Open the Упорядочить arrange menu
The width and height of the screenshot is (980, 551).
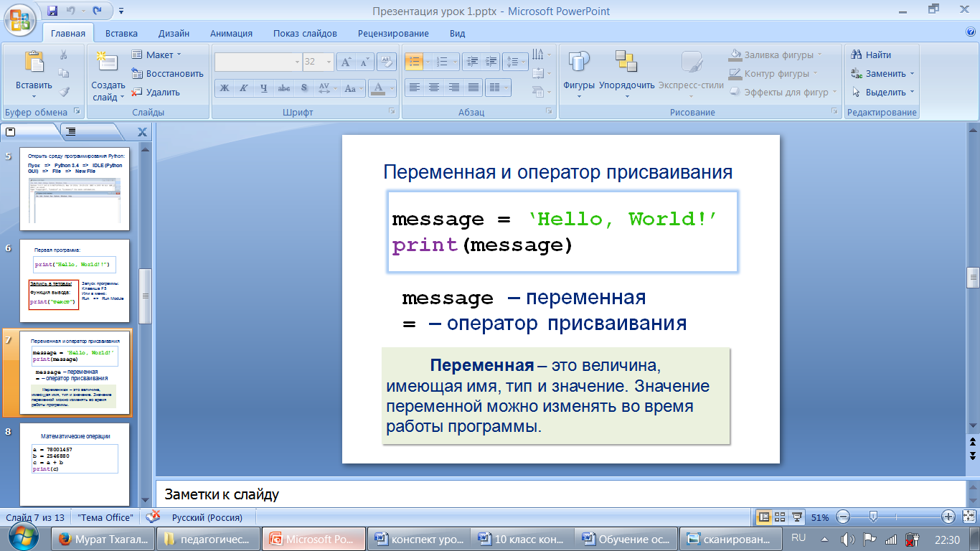[627, 74]
